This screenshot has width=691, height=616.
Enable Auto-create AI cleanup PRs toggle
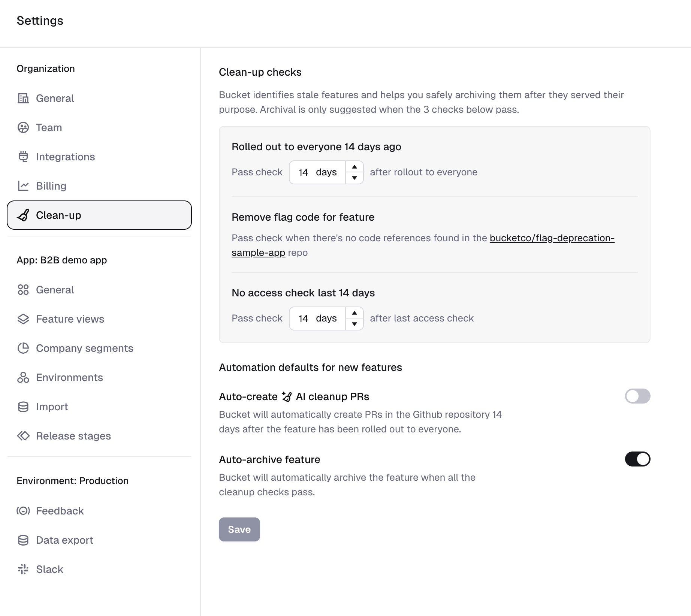click(637, 396)
